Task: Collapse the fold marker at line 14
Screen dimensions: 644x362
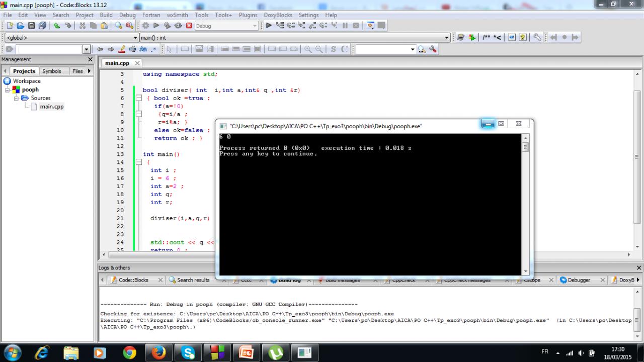Action: click(139, 162)
